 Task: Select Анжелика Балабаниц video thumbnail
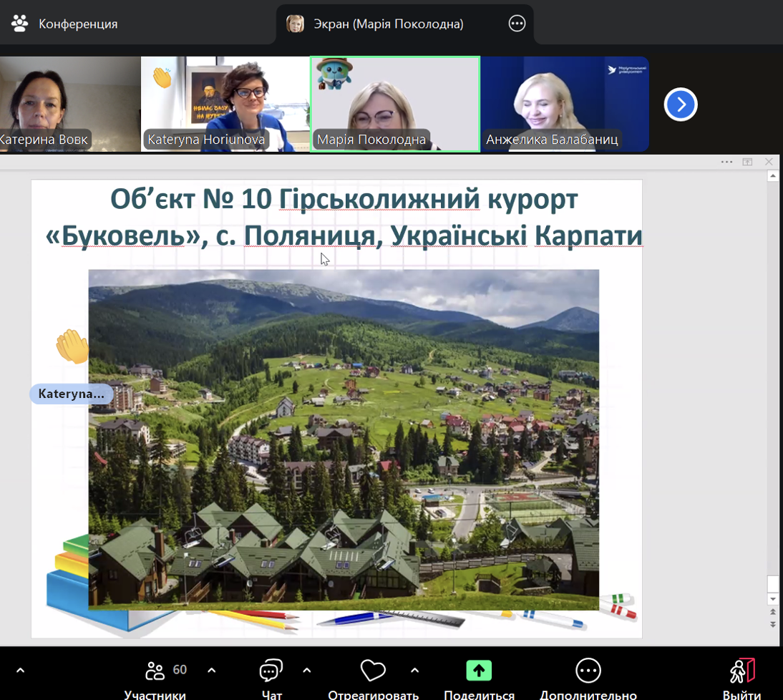[x=565, y=104]
